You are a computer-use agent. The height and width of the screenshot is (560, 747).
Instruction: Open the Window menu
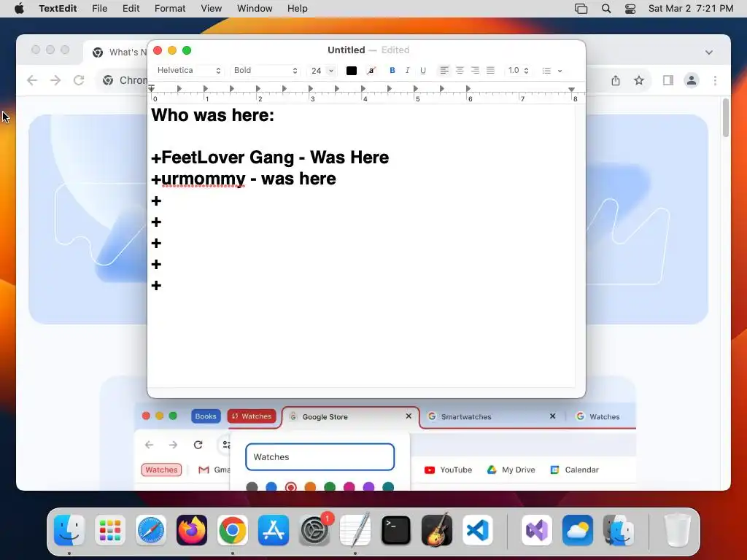point(255,9)
